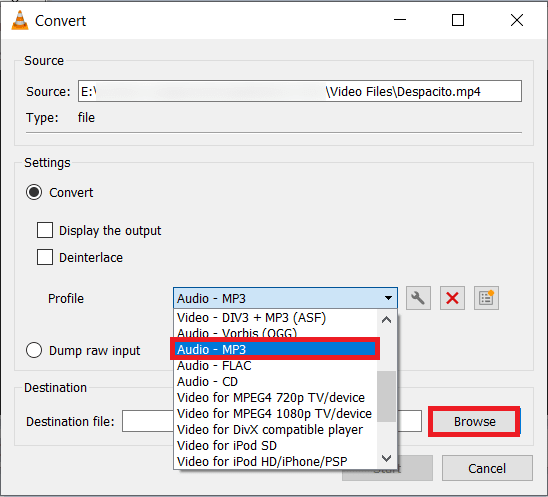548x497 pixels.
Task: Click the Source path input field
Action: [300, 91]
